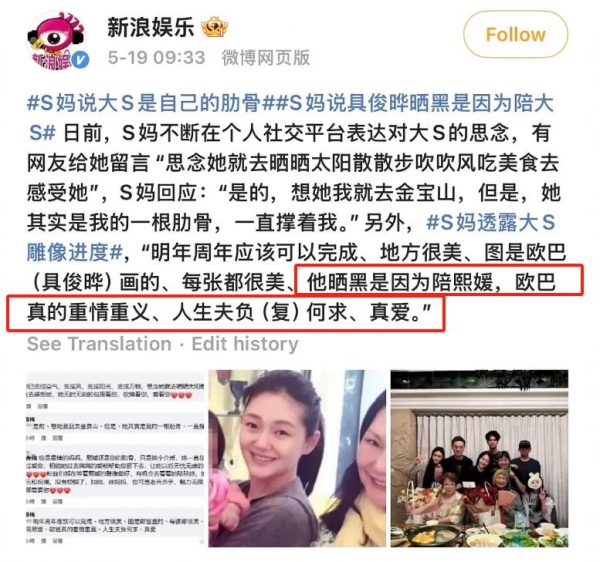Open the family dinner group photo

pyautogui.click(x=479, y=458)
